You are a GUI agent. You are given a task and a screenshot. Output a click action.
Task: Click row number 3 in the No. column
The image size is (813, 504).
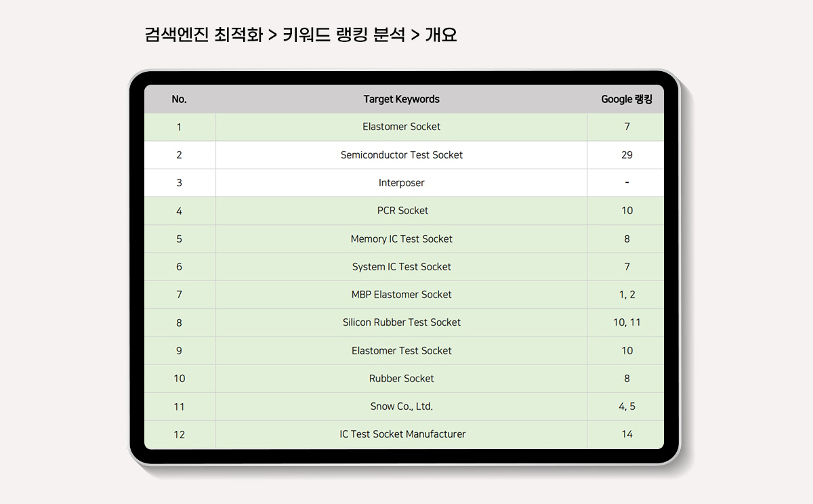pos(179,183)
